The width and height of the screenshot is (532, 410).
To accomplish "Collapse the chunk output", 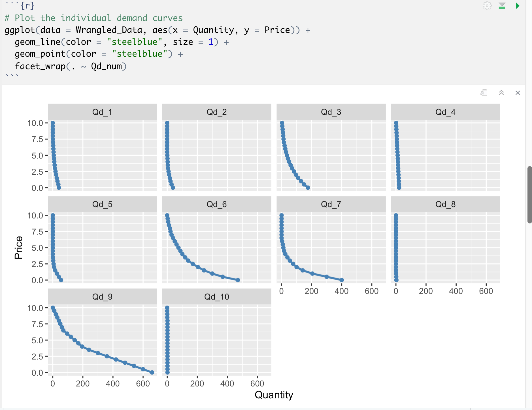I will [x=501, y=93].
